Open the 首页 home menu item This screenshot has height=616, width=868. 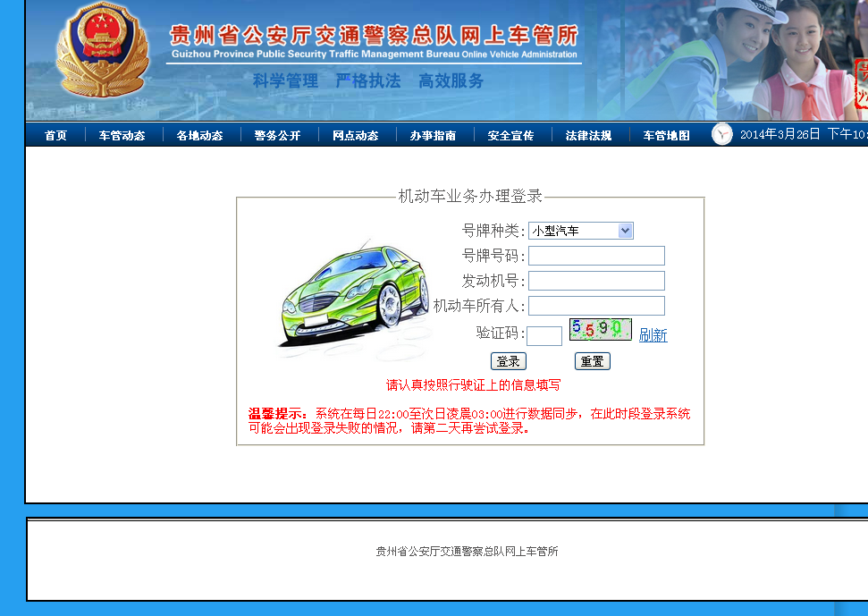pyautogui.click(x=55, y=136)
